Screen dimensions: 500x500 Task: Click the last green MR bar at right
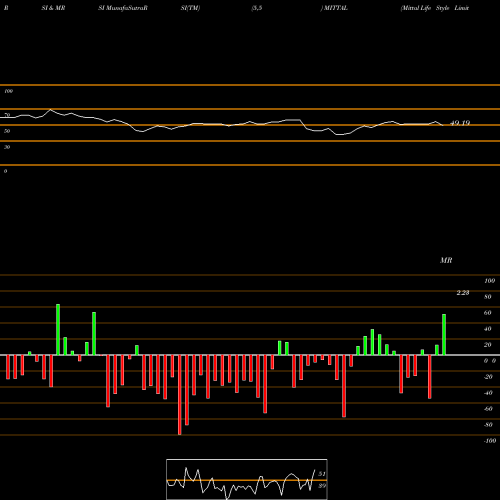point(444,335)
